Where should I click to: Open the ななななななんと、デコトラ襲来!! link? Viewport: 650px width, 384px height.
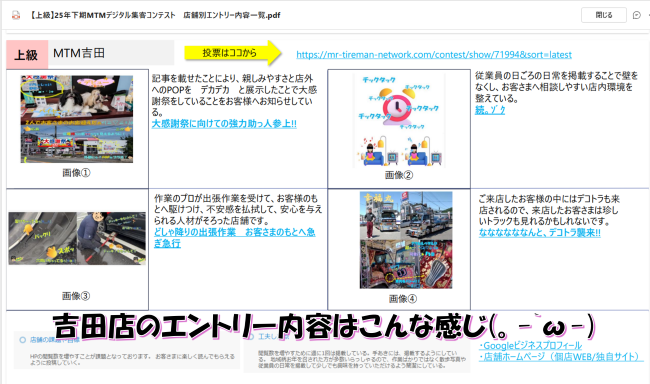tap(539, 233)
